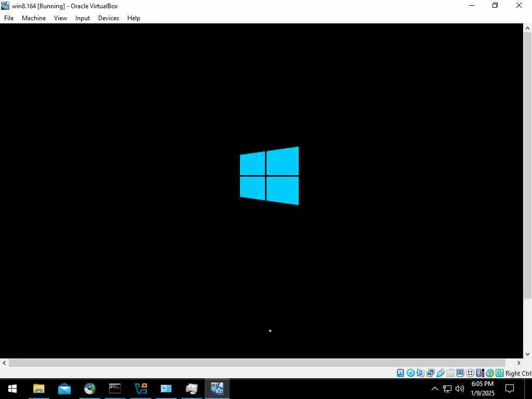Open the clock showing 6:05 PM

point(483,389)
